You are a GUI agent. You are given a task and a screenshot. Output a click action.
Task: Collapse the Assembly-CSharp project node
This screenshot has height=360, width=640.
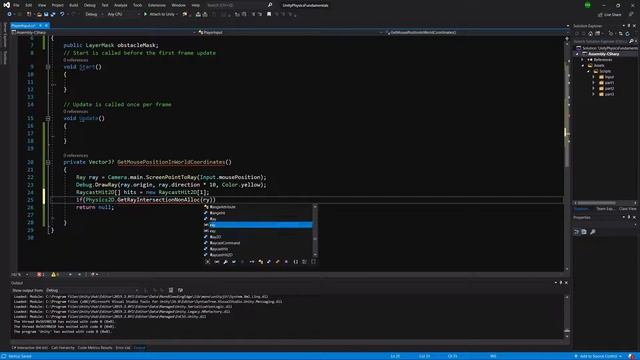pos(577,54)
